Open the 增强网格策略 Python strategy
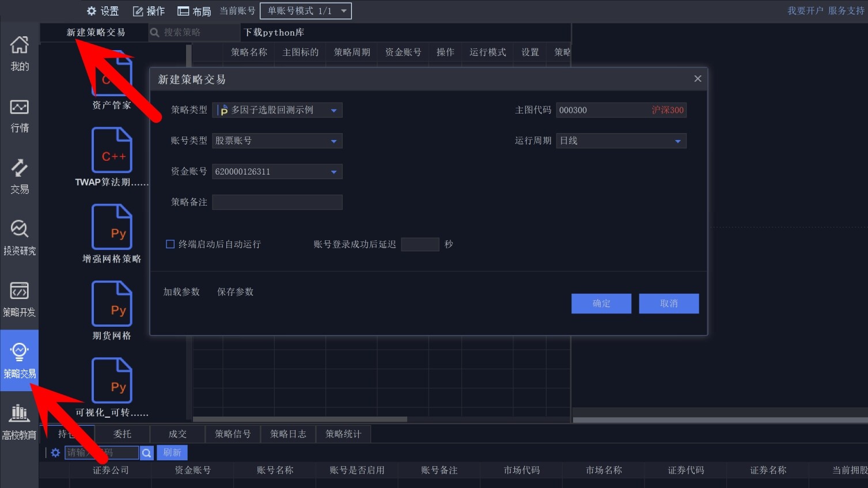The height and width of the screenshot is (488, 868). [112, 226]
